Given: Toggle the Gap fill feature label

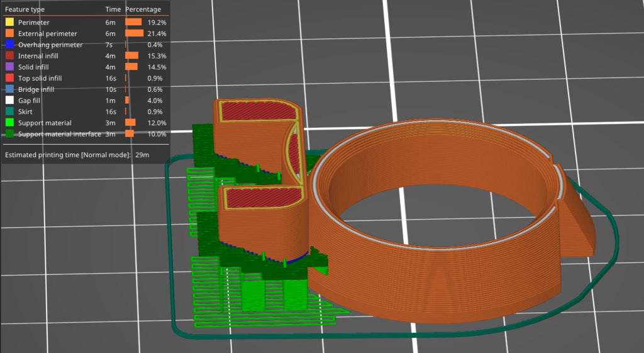Looking at the screenshot, I should [29, 101].
